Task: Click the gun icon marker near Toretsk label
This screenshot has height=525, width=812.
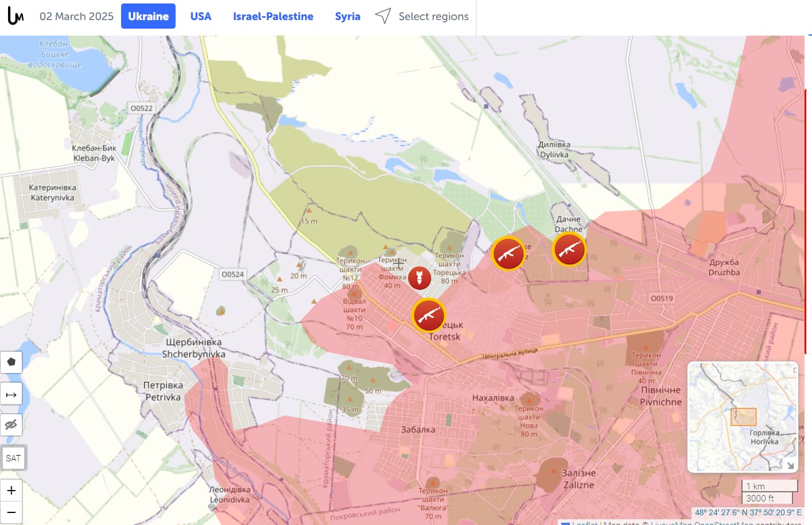Action: click(429, 315)
